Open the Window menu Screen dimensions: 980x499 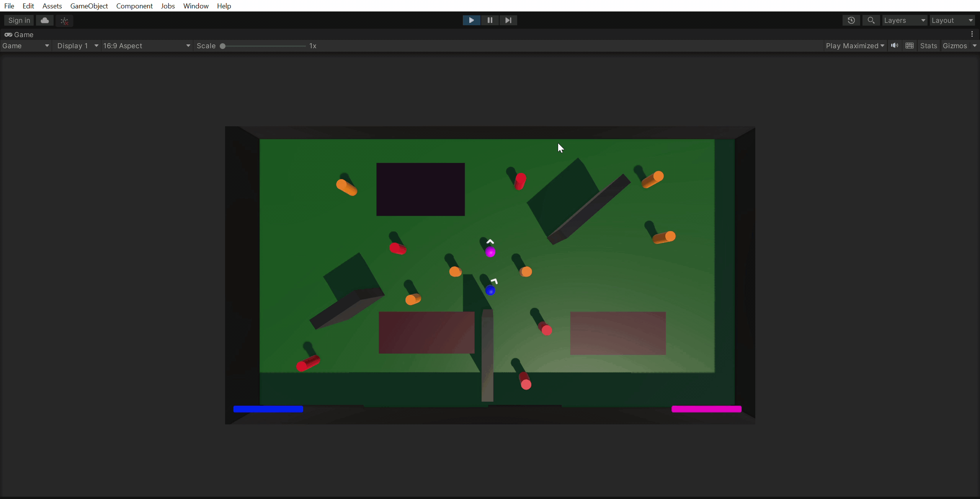[x=196, y=6]
